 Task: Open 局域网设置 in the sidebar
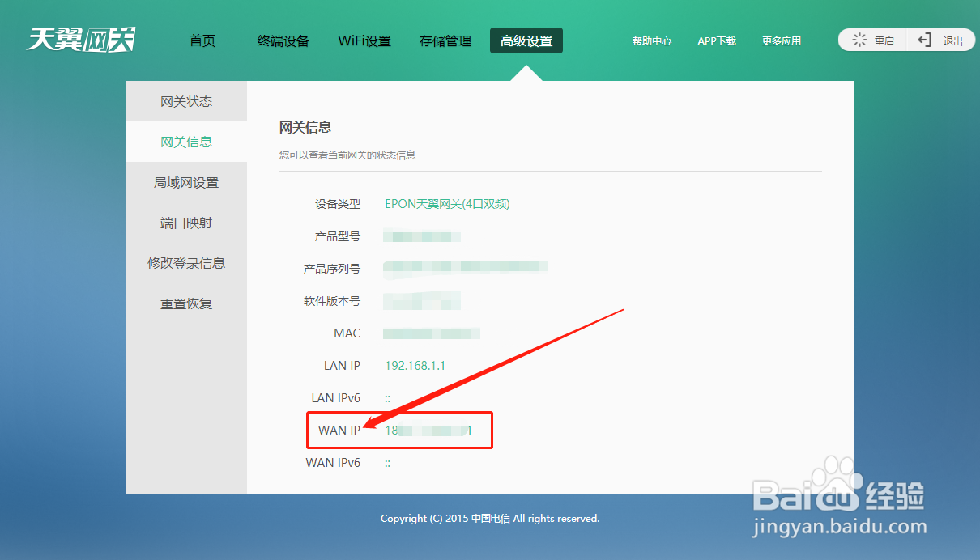(186, 182)
